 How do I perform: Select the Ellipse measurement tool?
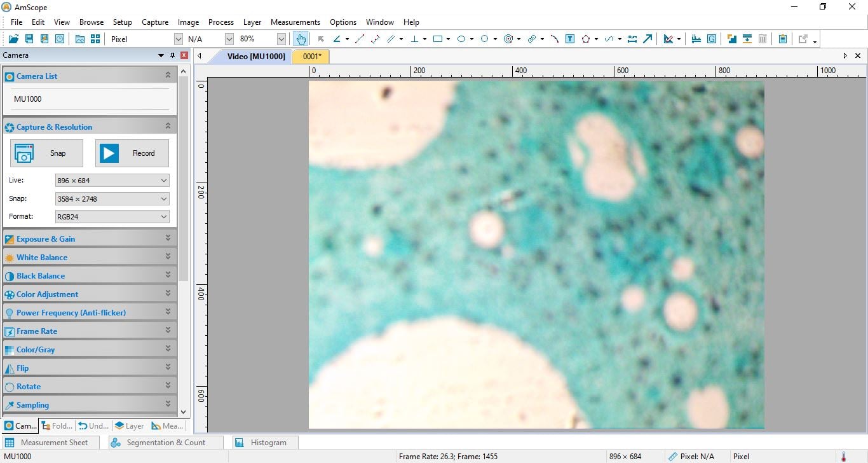click(462, 39)
